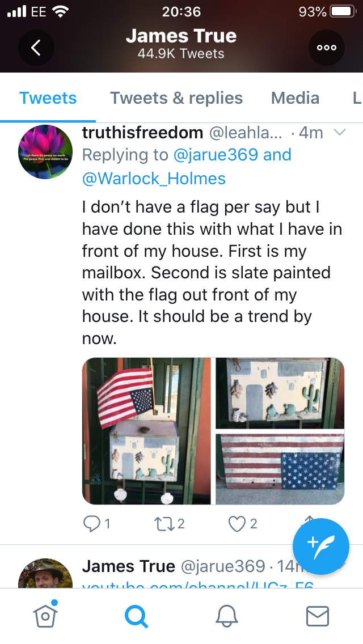
Task: Go to the Home tab icon
Action: coord(45,615)
